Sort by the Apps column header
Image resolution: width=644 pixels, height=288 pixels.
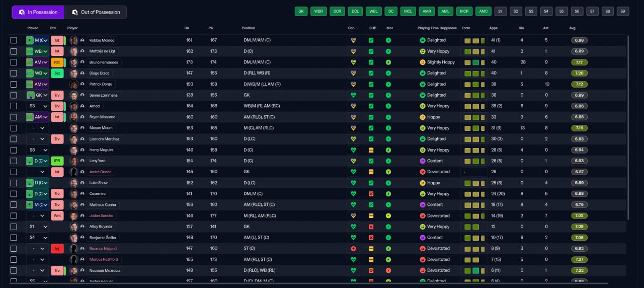(x=493, y=28)
